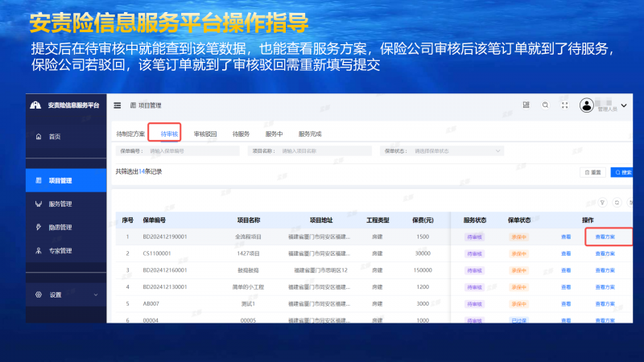
Task: Refresh the table with circular arrow icon
Action: tap(617, 203)
